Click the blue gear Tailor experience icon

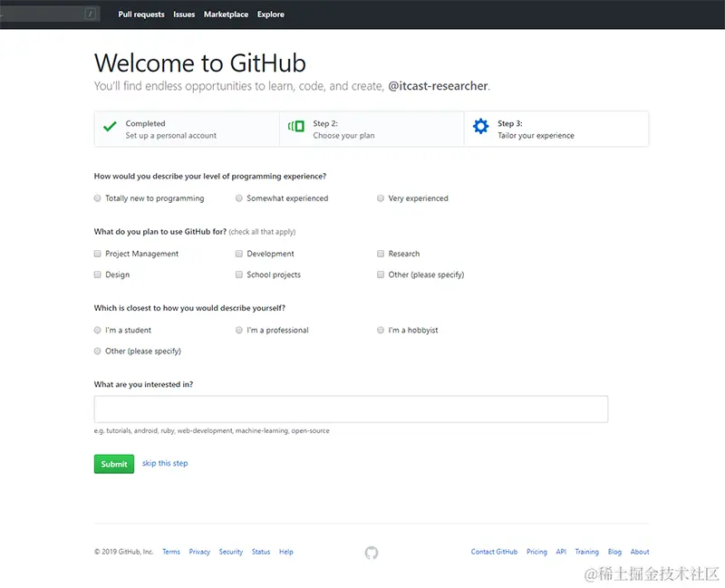tap(481, 126)
